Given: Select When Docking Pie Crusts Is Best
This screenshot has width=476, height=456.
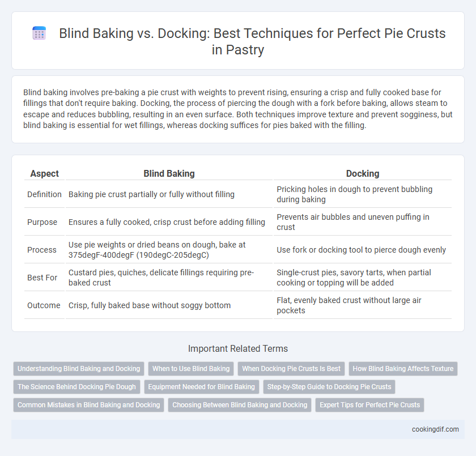Looking at the screenshot, I should click(x=291, y=369).
